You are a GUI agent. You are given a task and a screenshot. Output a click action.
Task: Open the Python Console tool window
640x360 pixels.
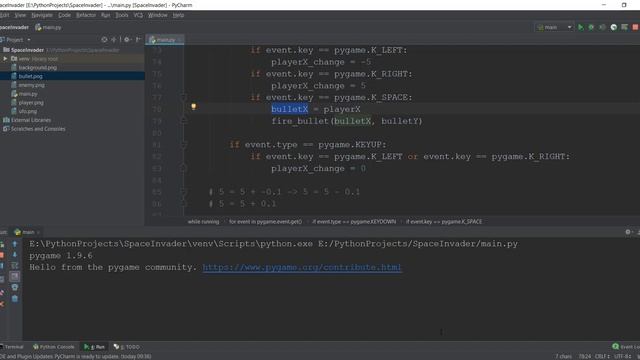click(54, 347)
